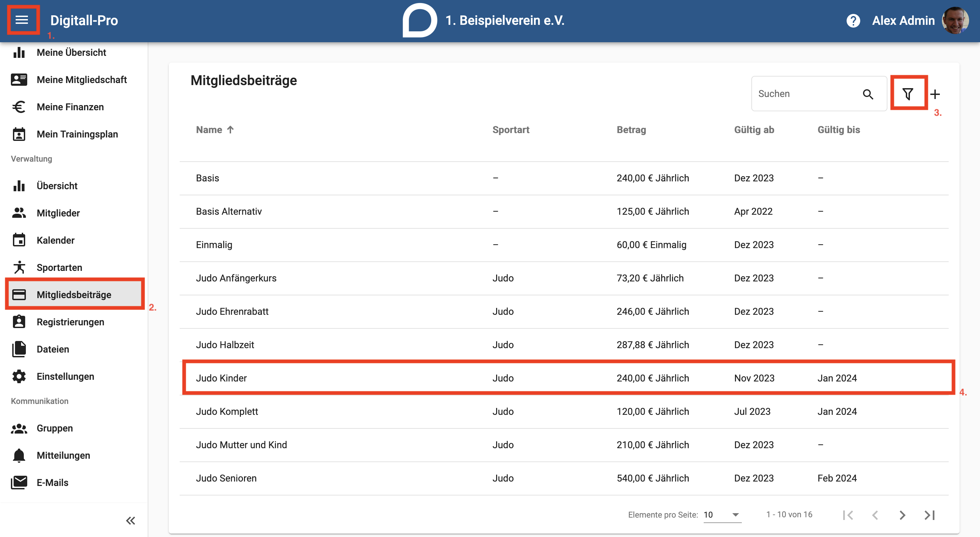The width and height of the screenshot is (980, 537).
Task: Click the Dateien files icon
Action: pyautogui.click(x=19, y=349)
